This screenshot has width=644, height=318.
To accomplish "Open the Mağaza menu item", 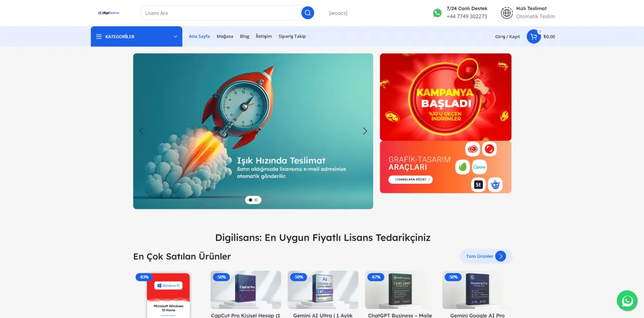I will [x=225, y=37].
